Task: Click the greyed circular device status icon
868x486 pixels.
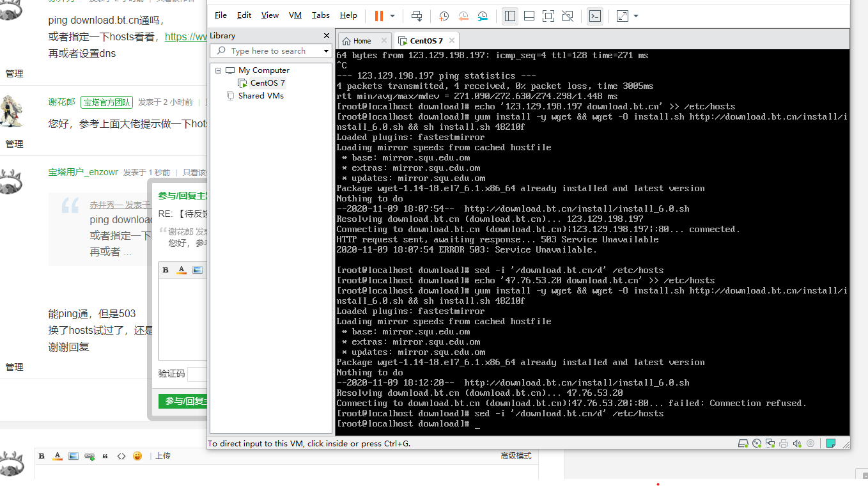Action: (x=810, y=443)
